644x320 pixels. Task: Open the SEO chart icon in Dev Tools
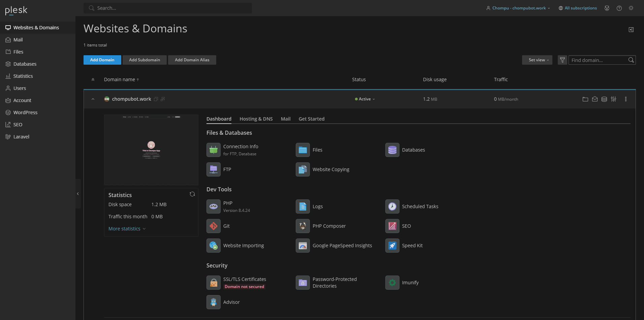pos(392,226)
